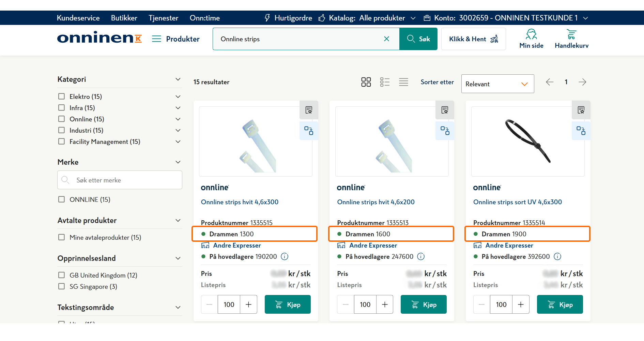The image size is (644, 341).
Task: Open Butikker in top menu
Action: coord(124,18)
